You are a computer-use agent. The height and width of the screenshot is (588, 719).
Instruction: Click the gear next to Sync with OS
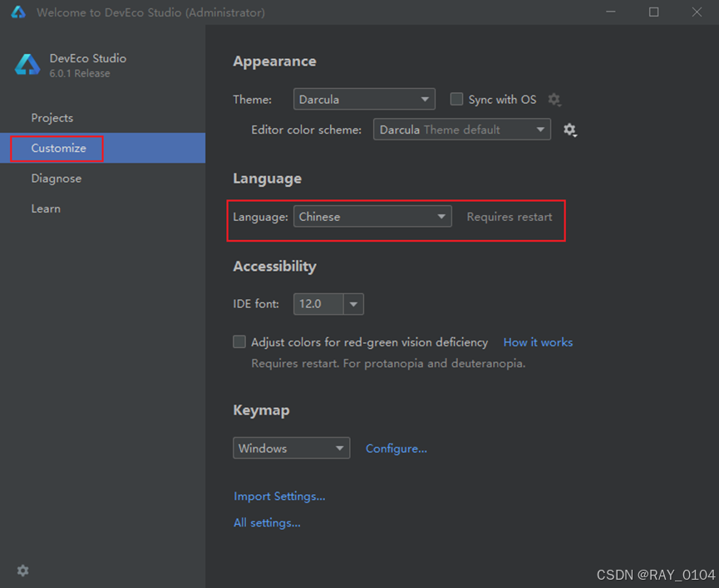click(x=554, y=100)
